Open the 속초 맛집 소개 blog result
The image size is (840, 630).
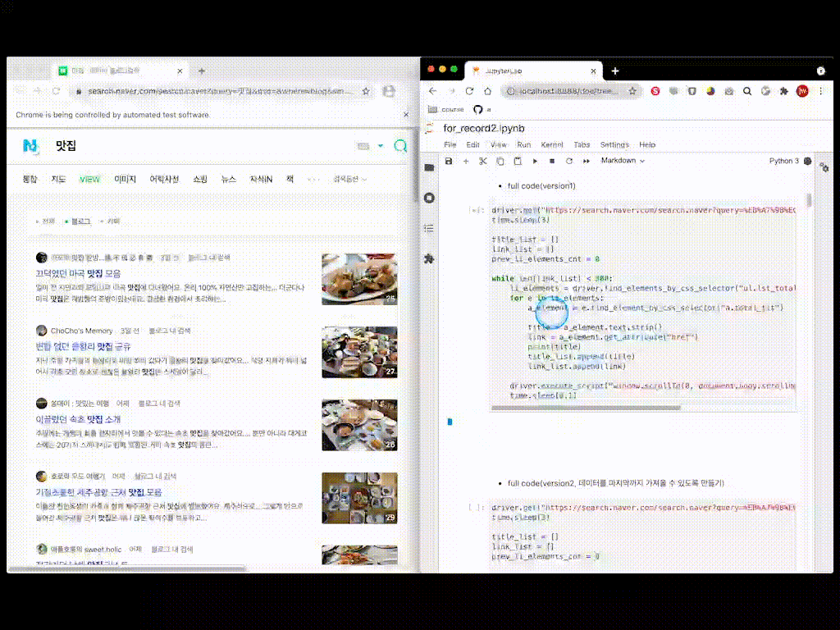(78, 419)
